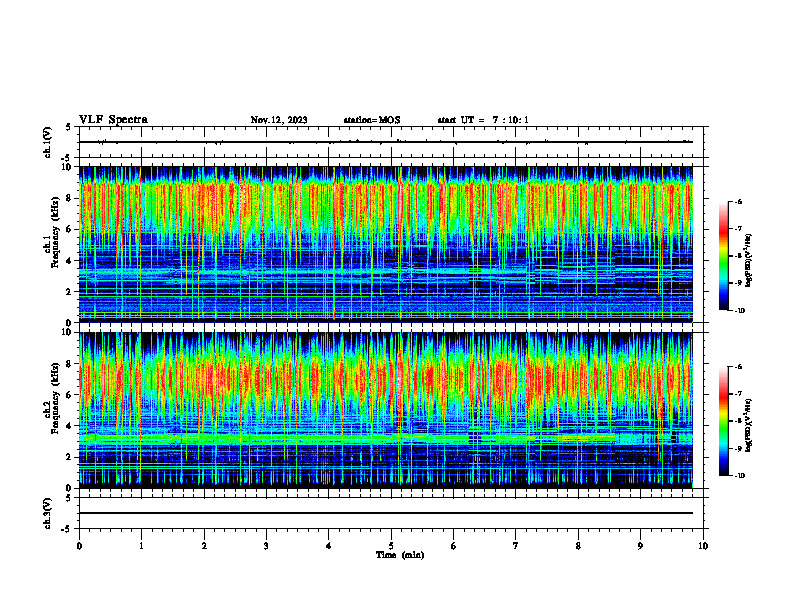Viewport: 792px width, 612px height.
Task: Click the ch.3 voltage flat trace line
Action: click(386, 513)
